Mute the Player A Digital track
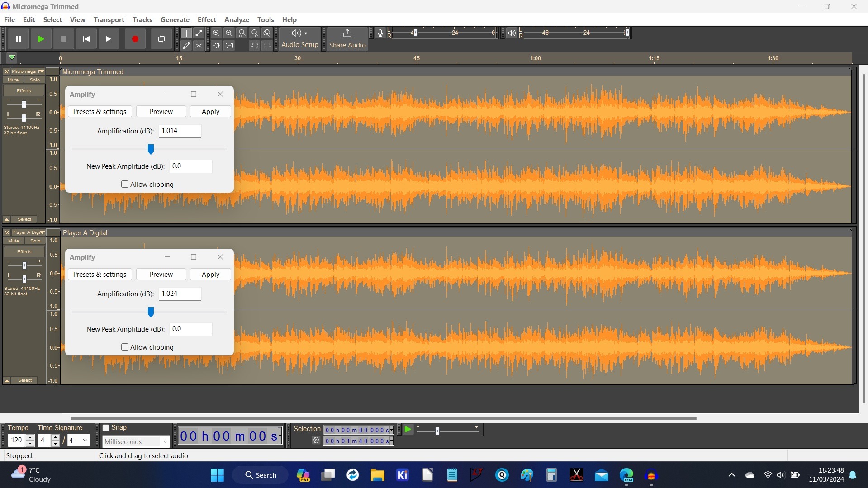The image size is (868, 488). [x=14, y=241]
